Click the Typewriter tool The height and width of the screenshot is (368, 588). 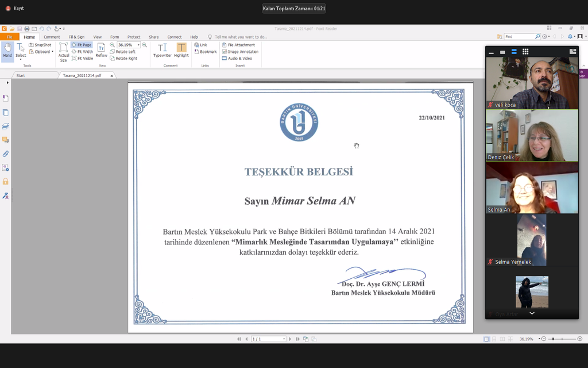(162, 51)
